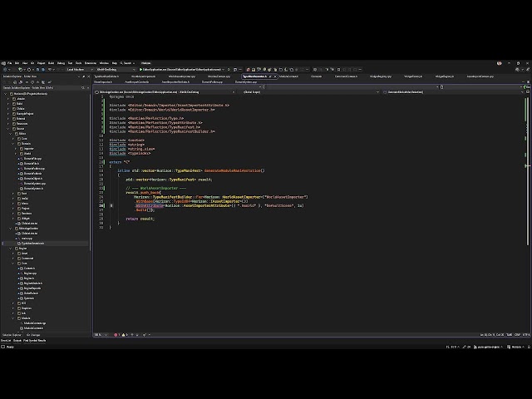Image resolution: width=532 pixels, height=399 pixels.
Task: Start debugging with the green play button
Action: point(141,70)
